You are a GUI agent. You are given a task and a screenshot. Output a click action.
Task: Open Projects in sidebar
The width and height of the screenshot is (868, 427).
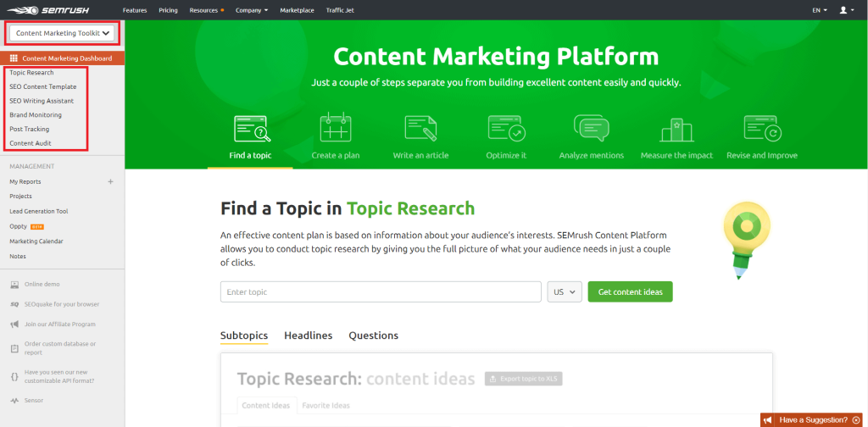pos(20,197)
